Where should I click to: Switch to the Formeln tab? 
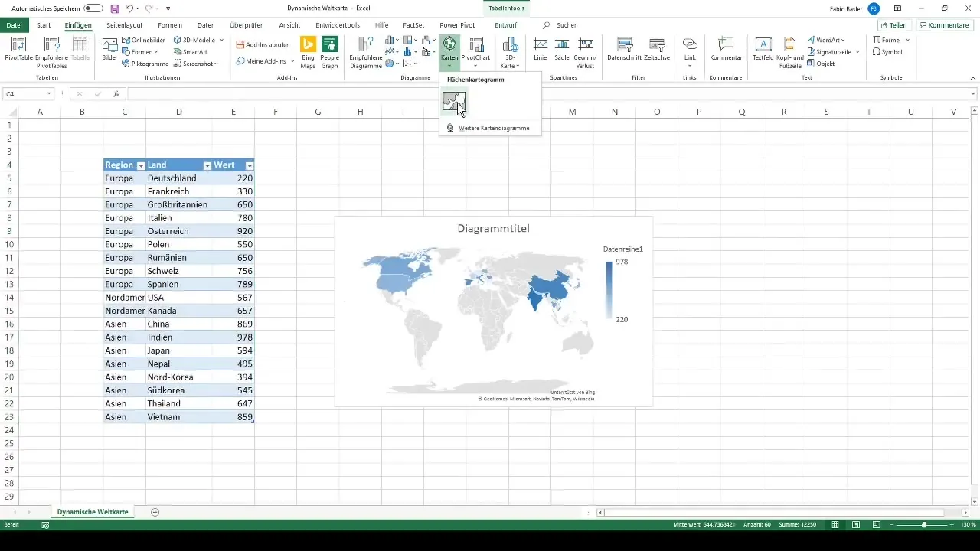tap(170, 25)
